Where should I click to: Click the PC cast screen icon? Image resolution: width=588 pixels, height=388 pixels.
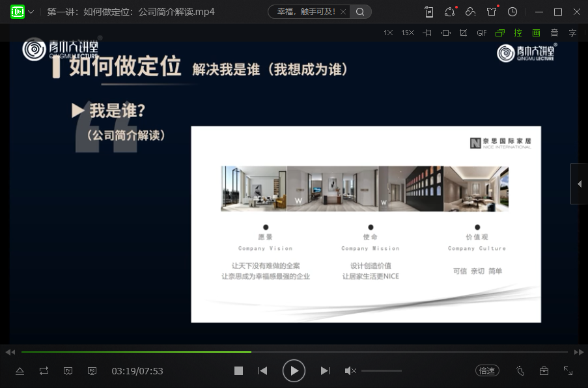pyautogui.click(x=92, y=371)
